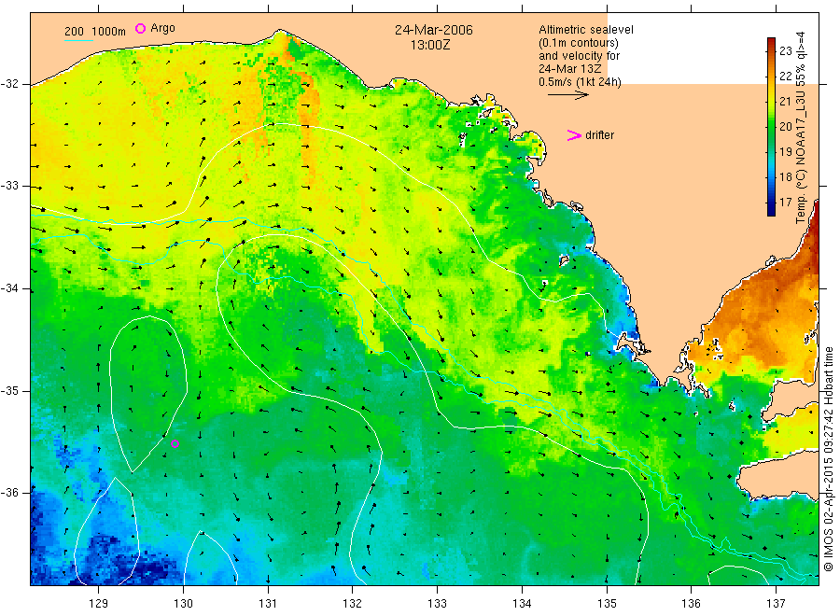840x616 pixels.
Task: Click the temperature color bar
Action: pyautogui.click(x=771, y=127)
